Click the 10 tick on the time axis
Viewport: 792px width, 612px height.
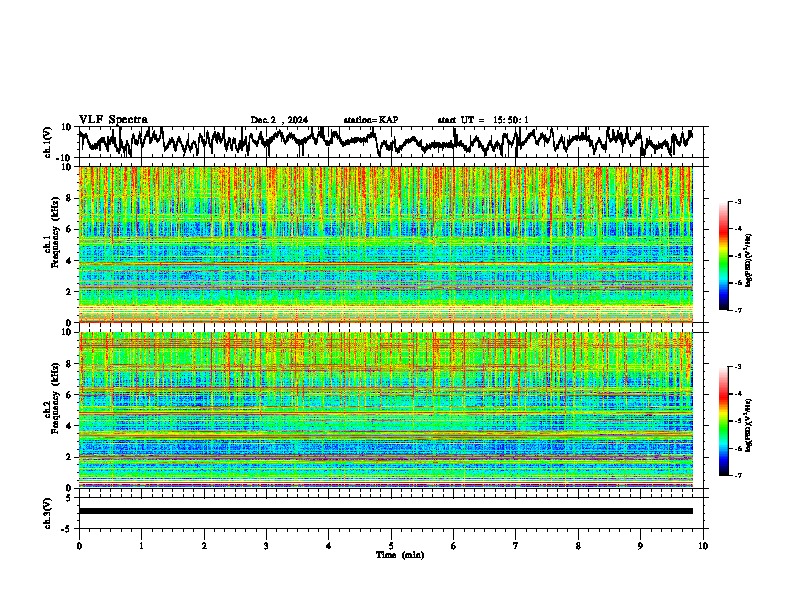(703, 546)
